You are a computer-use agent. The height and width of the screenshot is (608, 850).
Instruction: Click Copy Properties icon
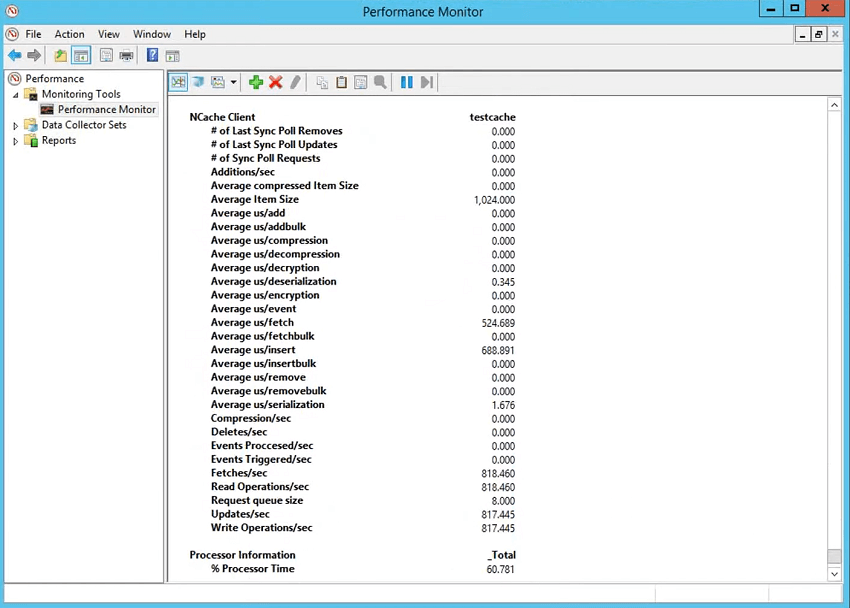[x=322, y=82]
